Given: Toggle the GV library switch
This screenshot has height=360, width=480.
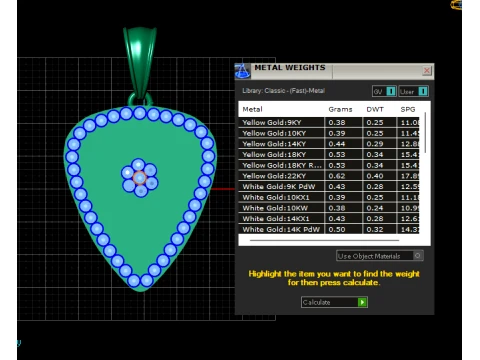Looking at the screenshot, I should point(391,91).
